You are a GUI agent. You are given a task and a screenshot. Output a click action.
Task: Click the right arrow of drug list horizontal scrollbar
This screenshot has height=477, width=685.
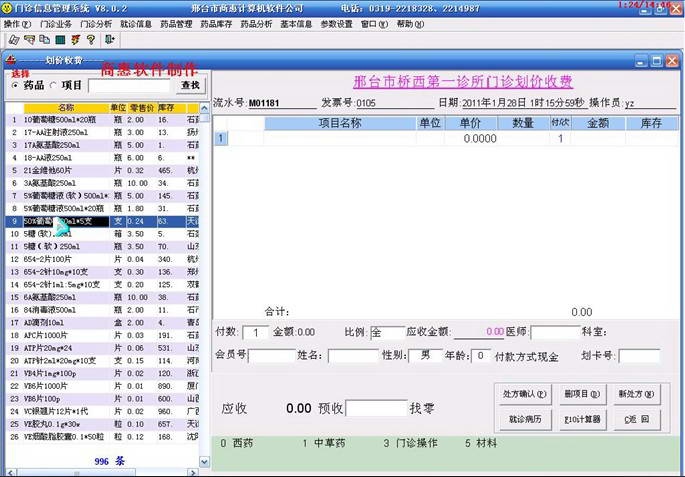coord(193,473)
